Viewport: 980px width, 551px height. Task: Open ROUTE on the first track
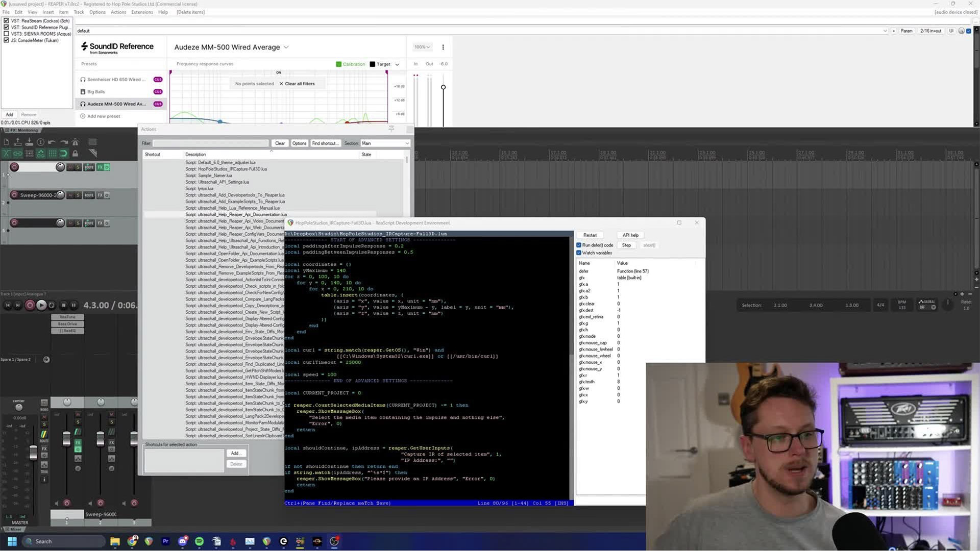coord(89,167)
